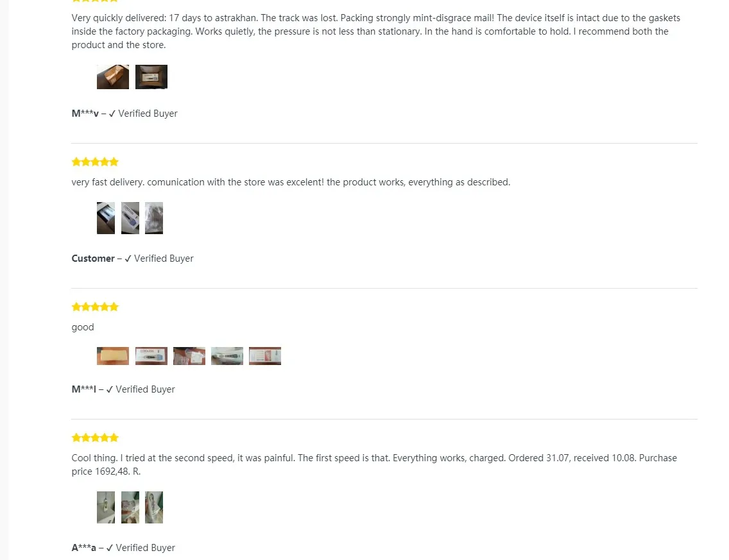View first photo in the "Cool thing" review
Image resolution: width=729 pixels, height=560 pixels.
click(x=106, y=507)
